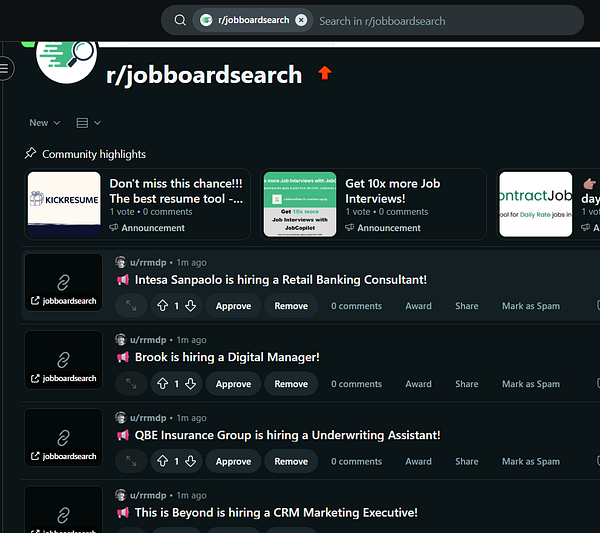Share the QBE Insurance Group post

(466, 461)
